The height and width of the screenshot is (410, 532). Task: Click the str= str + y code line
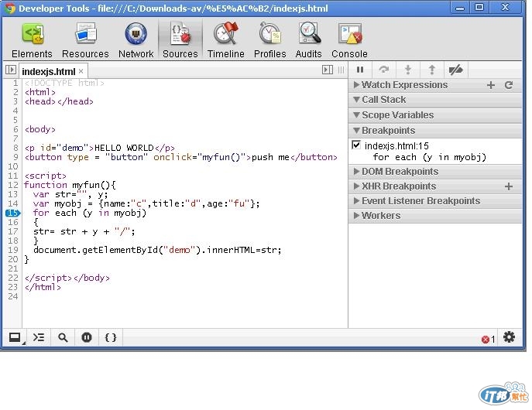[84, 231]
